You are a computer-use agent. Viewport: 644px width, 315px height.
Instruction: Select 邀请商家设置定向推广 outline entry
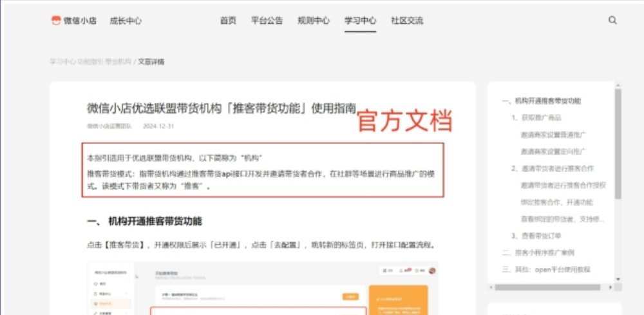click(x=553, y=151)
